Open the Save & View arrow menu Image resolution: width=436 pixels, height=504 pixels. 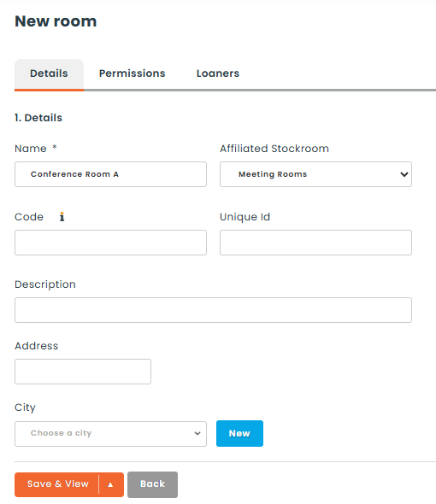(x=110, y=484)
